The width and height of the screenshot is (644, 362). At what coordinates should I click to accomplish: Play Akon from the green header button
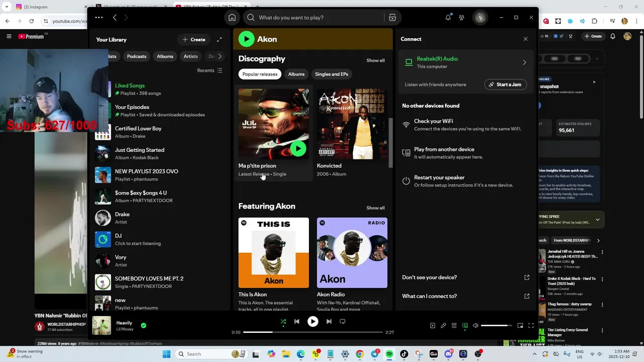pyautogui.click(x=247, y=39)
